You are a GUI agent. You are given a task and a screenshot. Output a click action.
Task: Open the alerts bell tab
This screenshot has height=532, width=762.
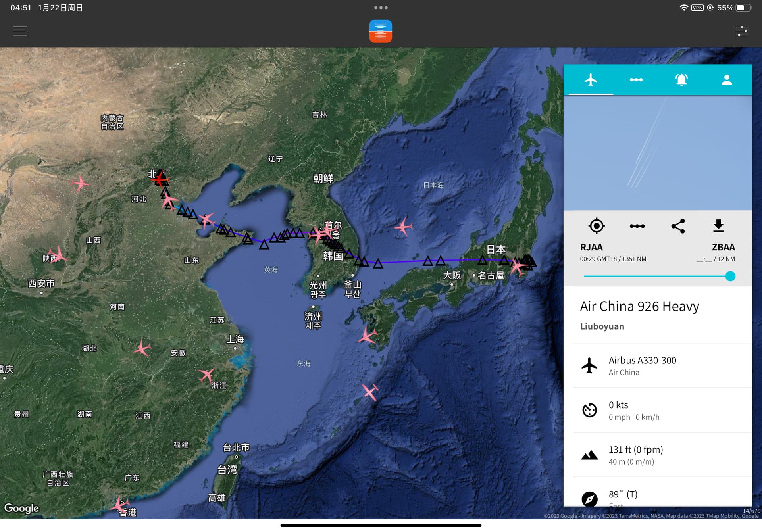pos(681,80)
